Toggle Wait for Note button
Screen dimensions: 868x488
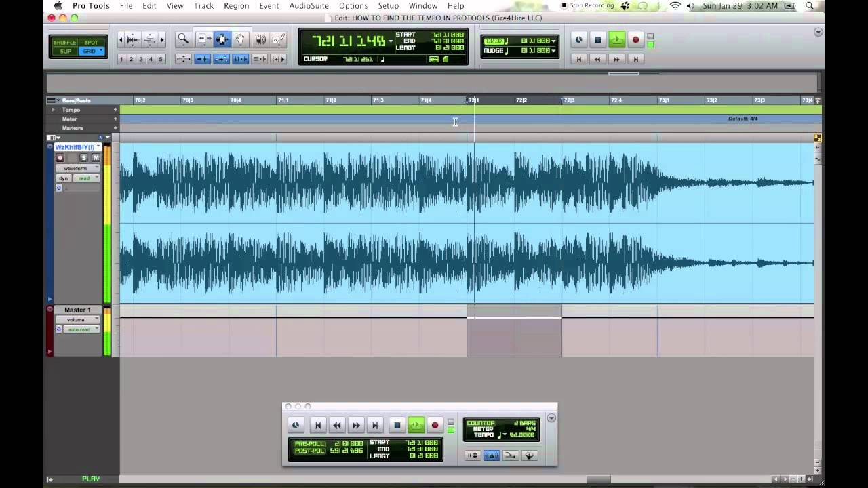pos(473,455)
